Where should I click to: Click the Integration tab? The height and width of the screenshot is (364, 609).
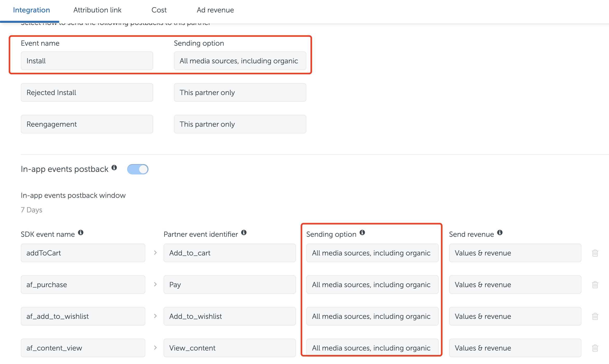point(31,10)
